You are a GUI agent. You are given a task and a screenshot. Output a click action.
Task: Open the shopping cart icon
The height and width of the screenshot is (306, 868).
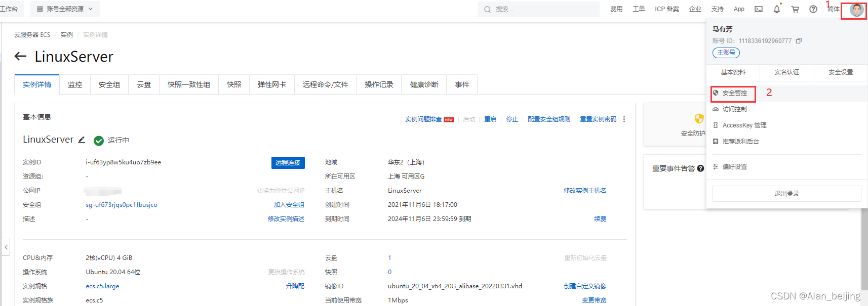click(x=795, y=9)
